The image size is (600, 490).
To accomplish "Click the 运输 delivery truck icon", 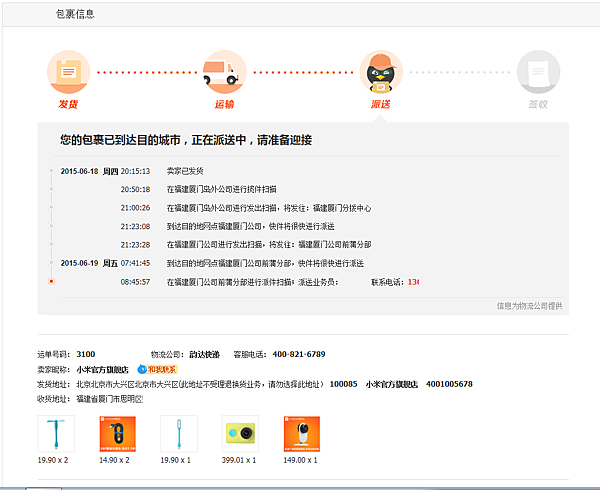I will [x=225, y=72].
